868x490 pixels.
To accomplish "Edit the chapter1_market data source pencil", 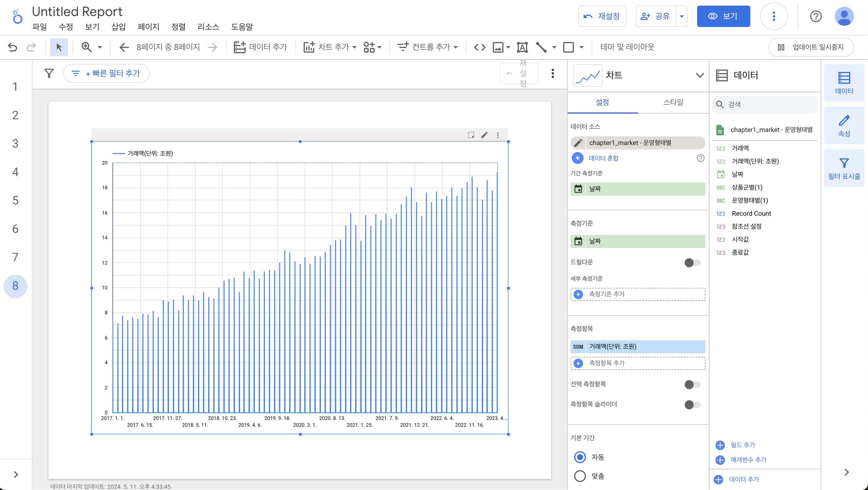I will tap(578, 143).
